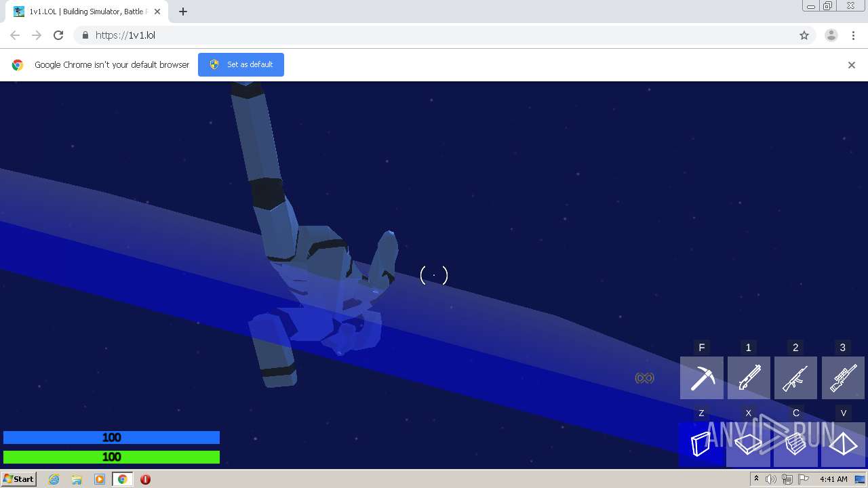Open the Windows Start menu
Image resolution: width=868 pixels, height=488 pixels.
coord(19,479)
